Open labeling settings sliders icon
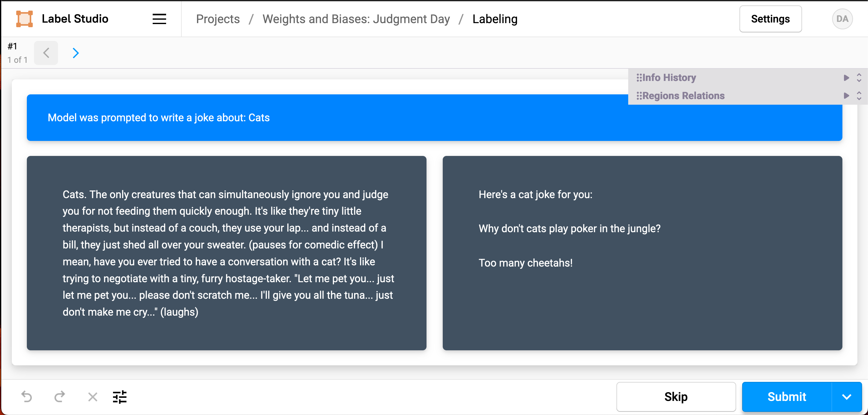 click(120, 397)
